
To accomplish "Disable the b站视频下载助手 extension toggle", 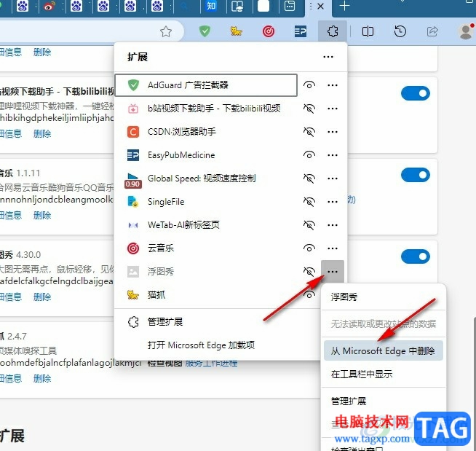I will pos(416,93).
